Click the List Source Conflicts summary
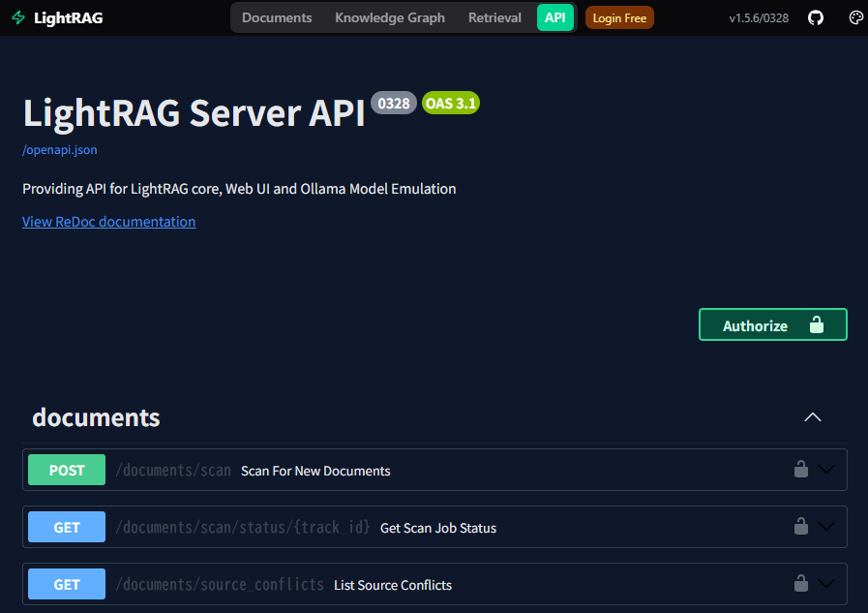The width and height of the screenshot is (868, 613). [x=393, y=585]
